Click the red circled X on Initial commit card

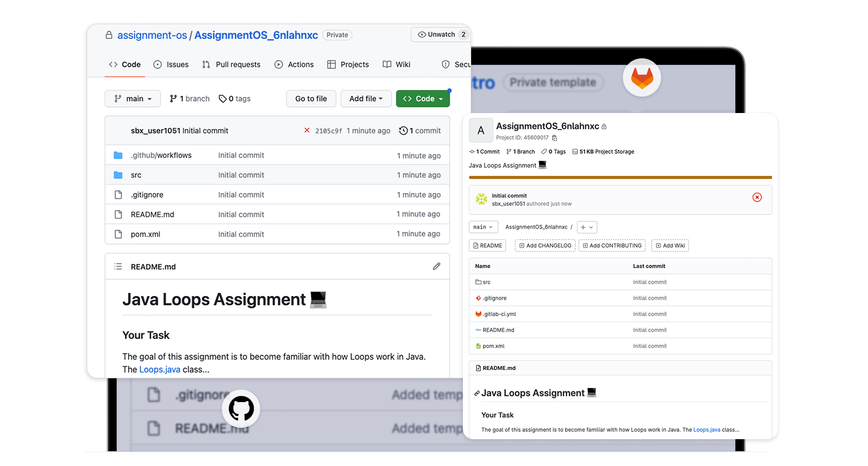coord(757,197)
